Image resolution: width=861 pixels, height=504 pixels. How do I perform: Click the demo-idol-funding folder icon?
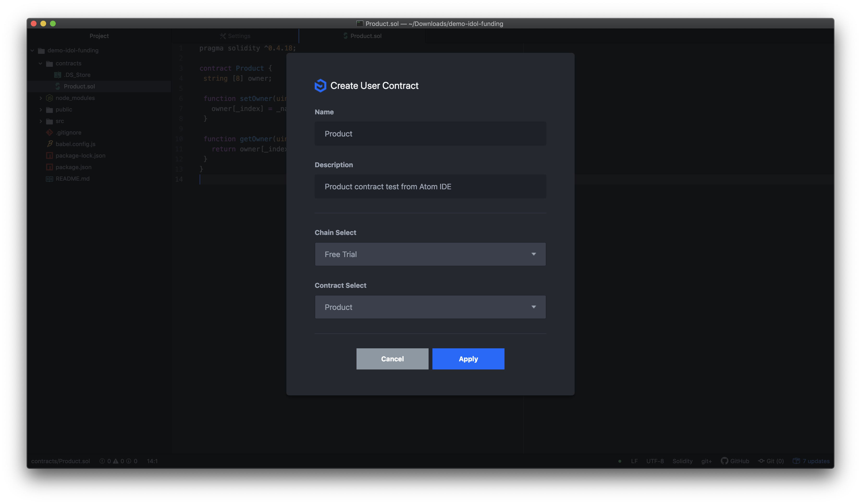tap(41, 51)
